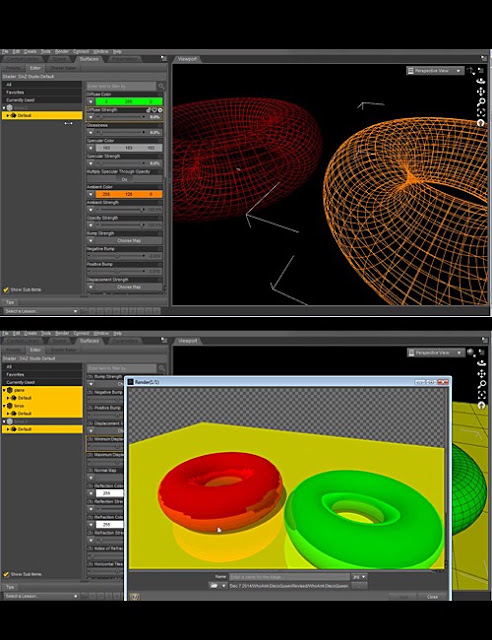
Task: Open the Render menu above the wireframe viewport
Action: pos(62,52)
